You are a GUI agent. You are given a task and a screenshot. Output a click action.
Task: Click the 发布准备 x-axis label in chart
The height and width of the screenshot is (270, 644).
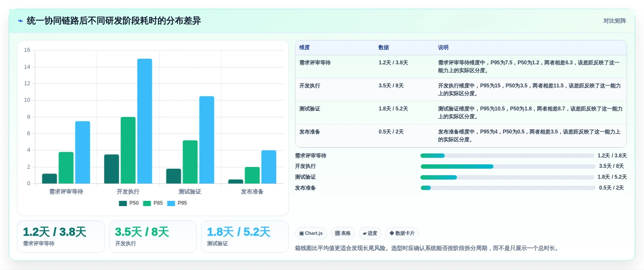(252, 192)
